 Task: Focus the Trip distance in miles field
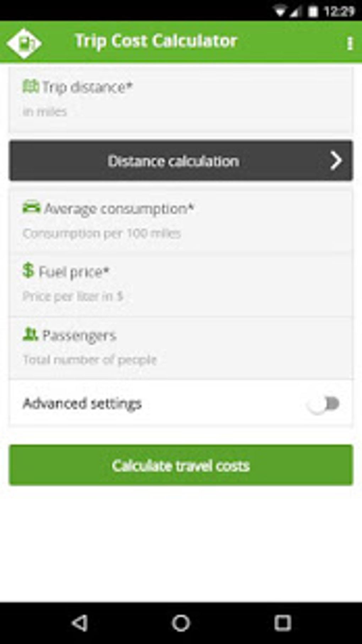pos(181,112)
